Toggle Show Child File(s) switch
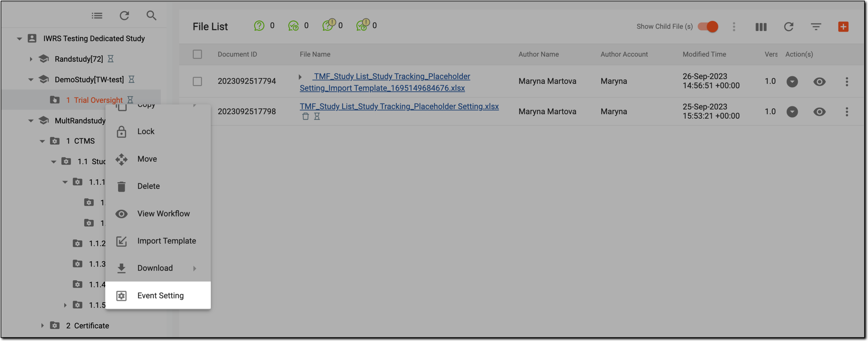The width and height of the screenshot is (868, 341). coord(708,27)
